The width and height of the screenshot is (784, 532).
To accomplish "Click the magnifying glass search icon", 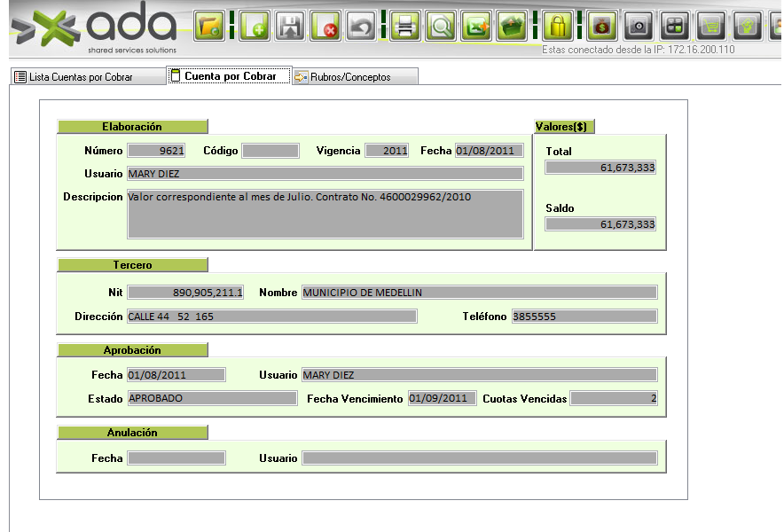I will [x=440, y=26].
